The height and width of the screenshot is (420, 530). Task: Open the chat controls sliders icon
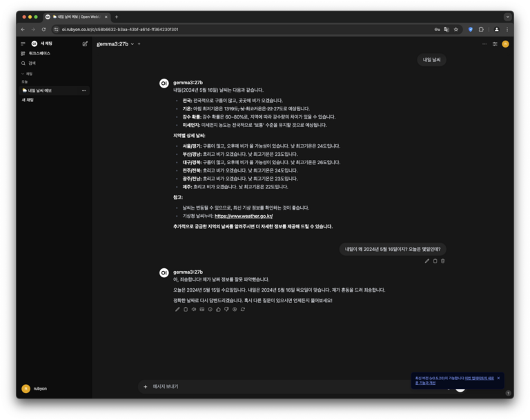(495, 43)
